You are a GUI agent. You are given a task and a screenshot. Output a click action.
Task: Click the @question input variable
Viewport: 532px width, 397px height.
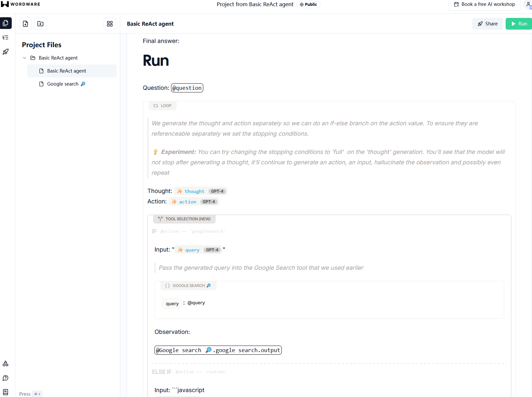[187, 88]
